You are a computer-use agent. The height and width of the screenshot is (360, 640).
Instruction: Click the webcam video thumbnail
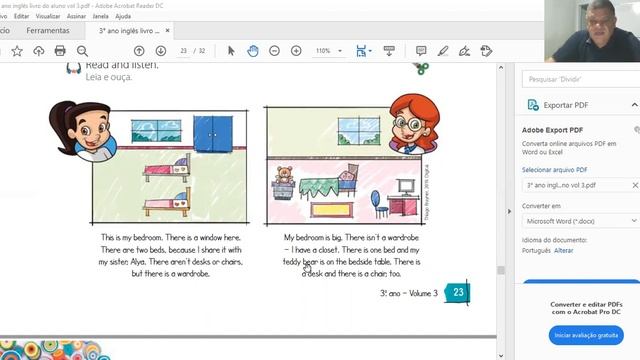(592, 31)
